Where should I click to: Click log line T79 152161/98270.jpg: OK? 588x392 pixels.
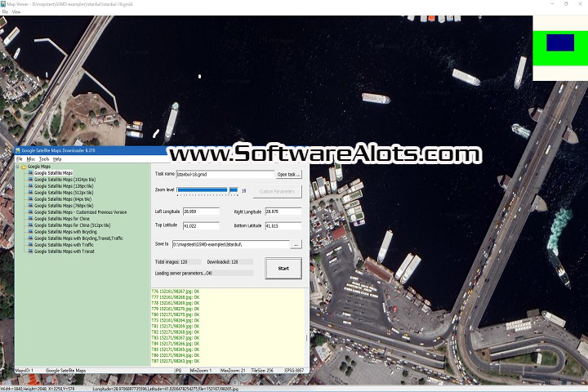(x=175, y=309)
